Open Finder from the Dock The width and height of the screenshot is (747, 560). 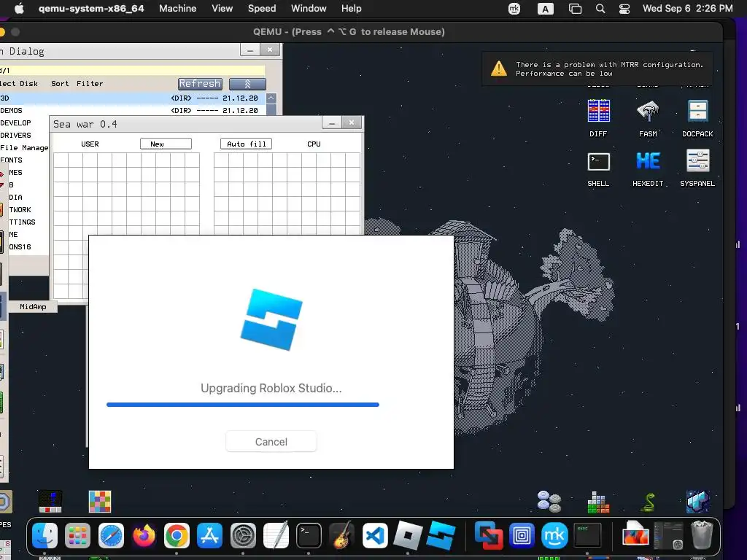[44, 536]
